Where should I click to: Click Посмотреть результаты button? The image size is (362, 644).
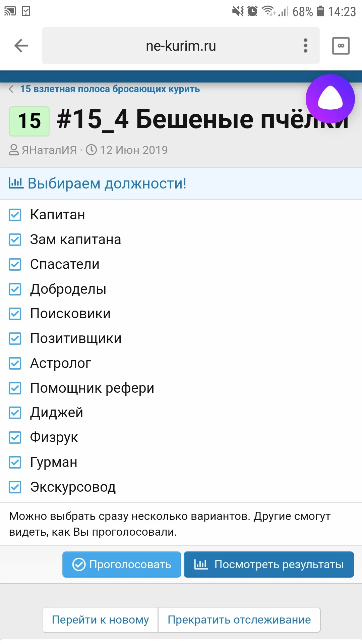pos(268,564)
